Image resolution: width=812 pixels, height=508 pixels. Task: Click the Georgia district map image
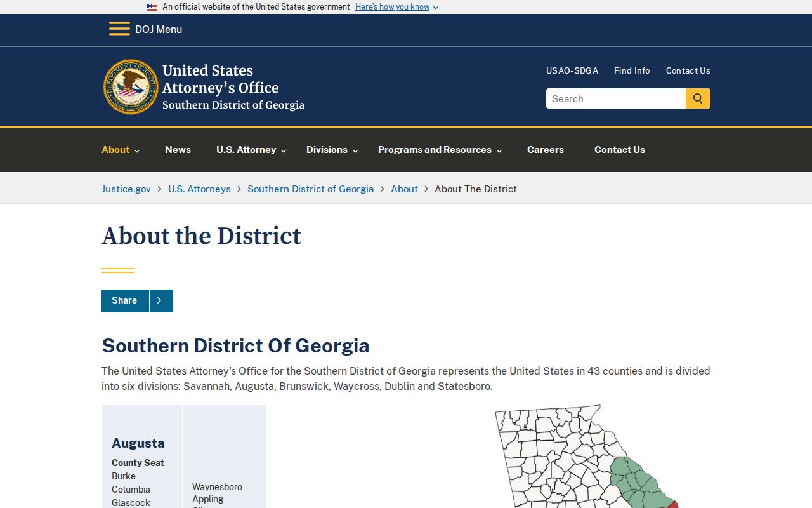click(x=587, y=456)
